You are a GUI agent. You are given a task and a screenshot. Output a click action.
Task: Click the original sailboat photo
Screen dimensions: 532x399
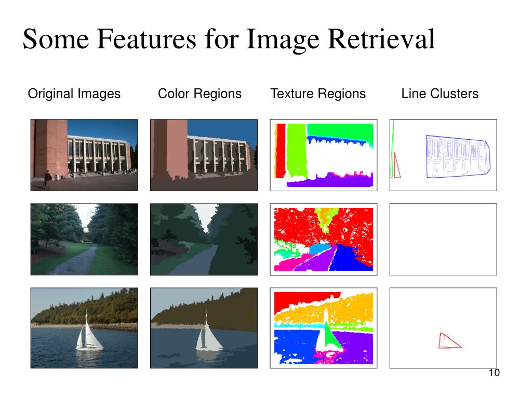pos(84,328)
